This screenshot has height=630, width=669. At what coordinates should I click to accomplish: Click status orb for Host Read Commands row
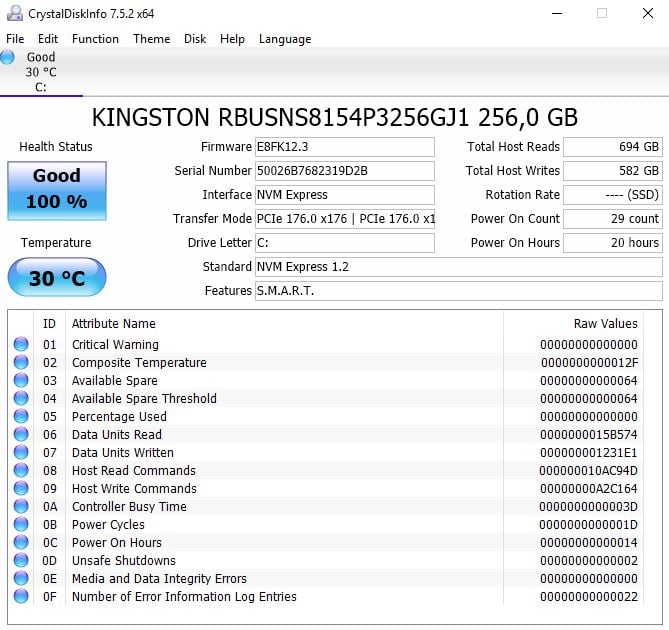(21, 470)
